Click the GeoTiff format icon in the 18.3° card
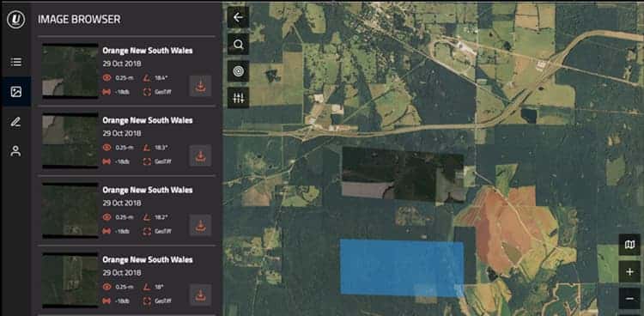Screen dimensions: 644x316 (x=147, y=161)
